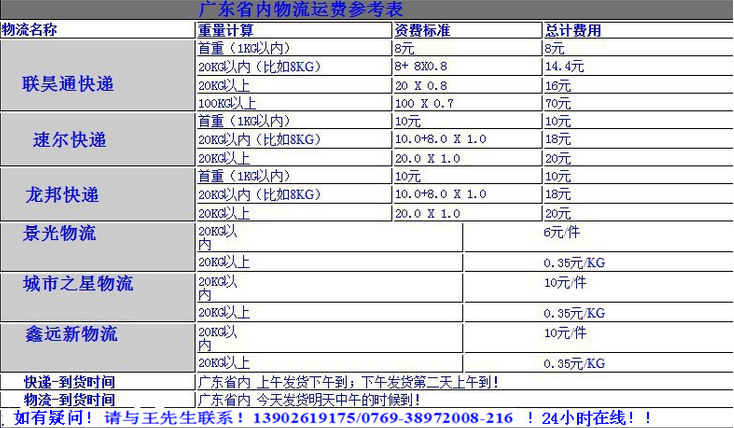The width and height of the screenshot is (734, 428).
Task: Select the 物流名称 column header
Action: click(38, 30)
